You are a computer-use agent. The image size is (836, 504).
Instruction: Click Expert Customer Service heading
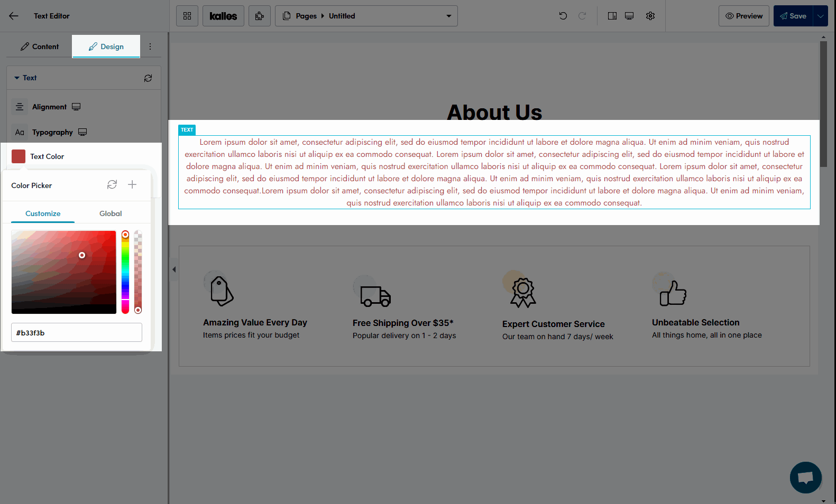pyautogui.click(x=554, y=324)
